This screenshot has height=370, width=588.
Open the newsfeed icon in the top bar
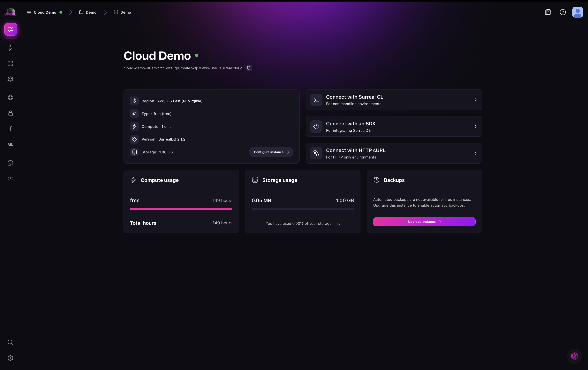point(548,12)
